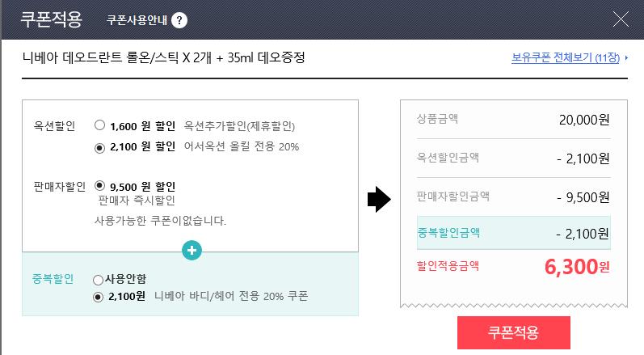Select the 니베아 바디/헤어 전용 20% 쿠폰 radio
This screenshot has height=355, width=644.
[98, 297]
